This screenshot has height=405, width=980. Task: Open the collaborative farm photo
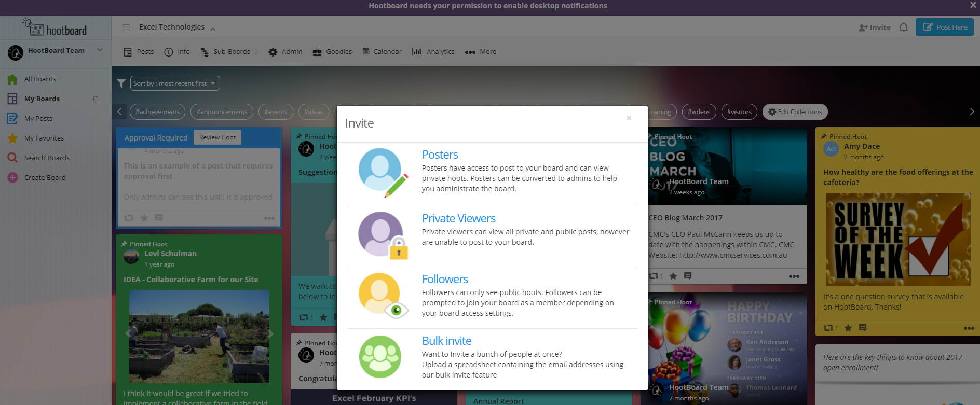[x=199, y=337]
